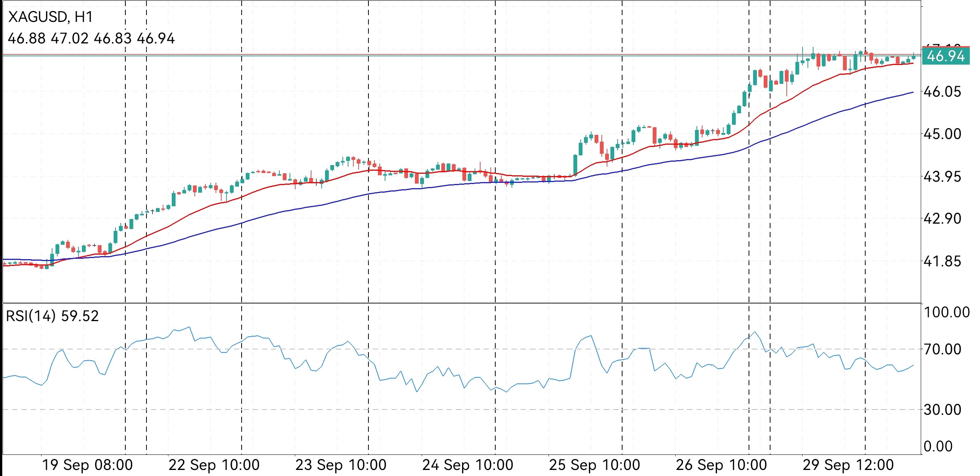Click the 30.00 RSI level label
Screen dimensions: 980x476
[x=942, y=410]
